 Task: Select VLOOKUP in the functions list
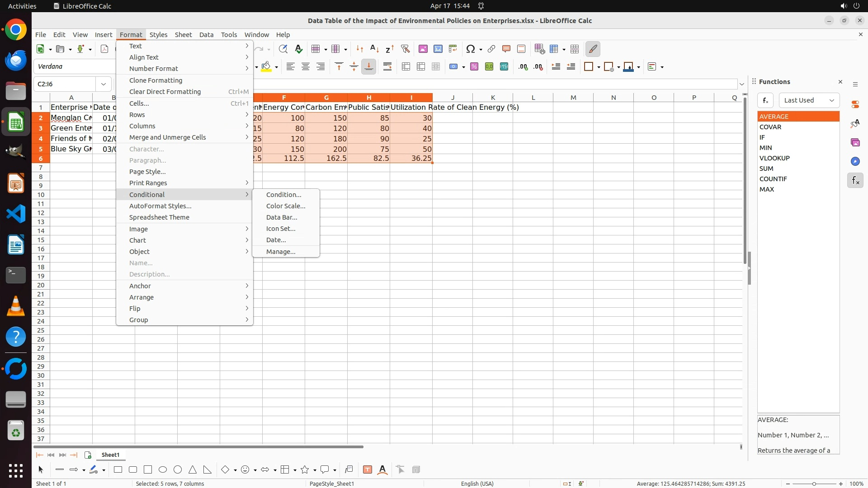pos(774,158)
